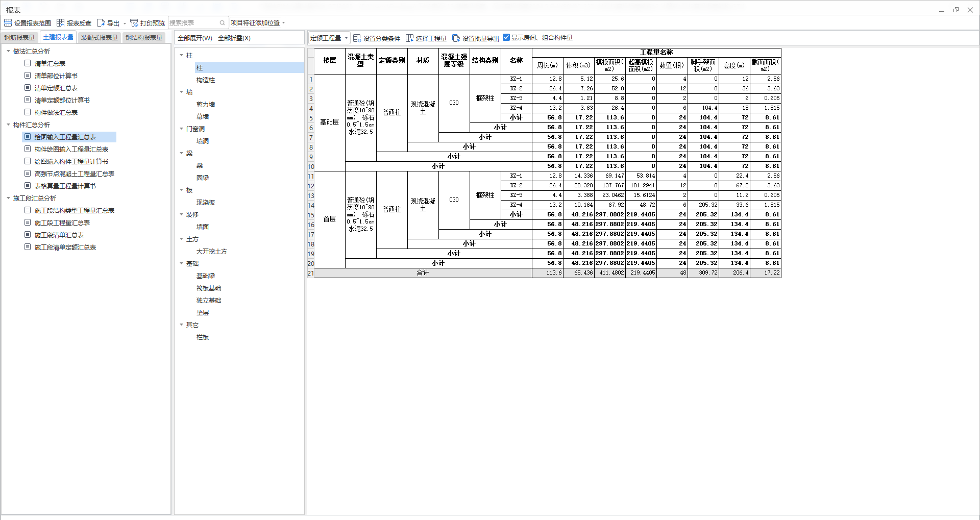The width and height of the screenshot is (980, 520).
Task: Click 全部折叠(X) button
Action: pos(234,38)
